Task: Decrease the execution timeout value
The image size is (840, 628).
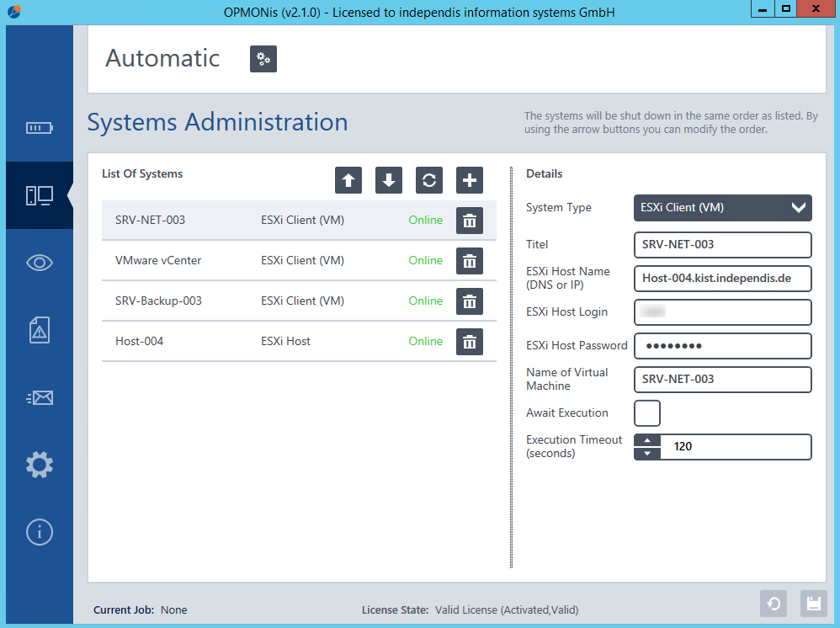Action: coord(647,453)
